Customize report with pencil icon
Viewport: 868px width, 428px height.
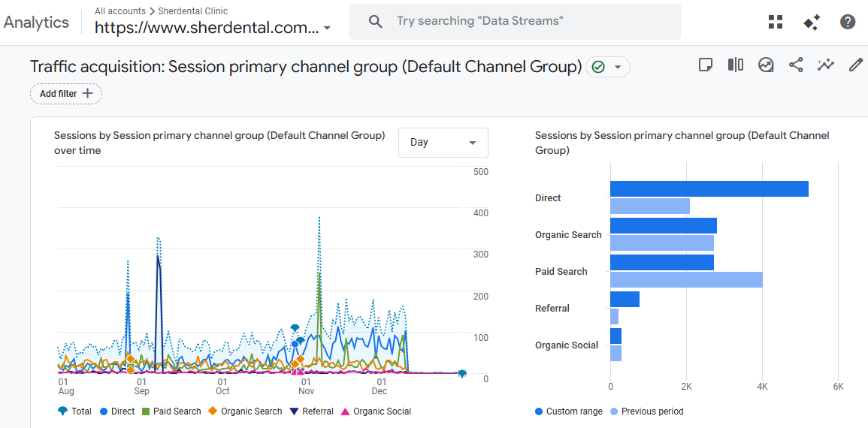click(856, 65)
